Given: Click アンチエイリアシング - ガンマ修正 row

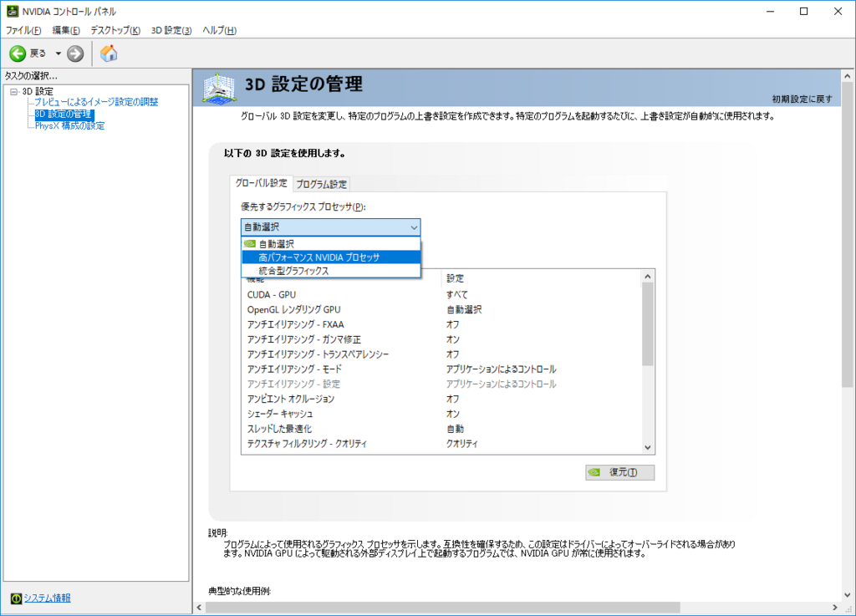Looking at the screenshot, I should coord(441,339).
